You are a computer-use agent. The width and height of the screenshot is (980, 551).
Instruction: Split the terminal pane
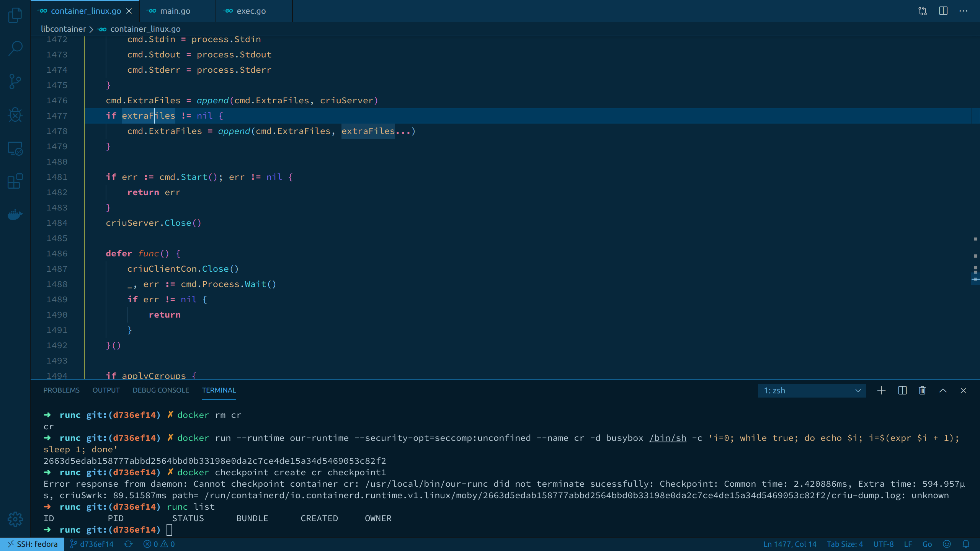click(902, 390)
